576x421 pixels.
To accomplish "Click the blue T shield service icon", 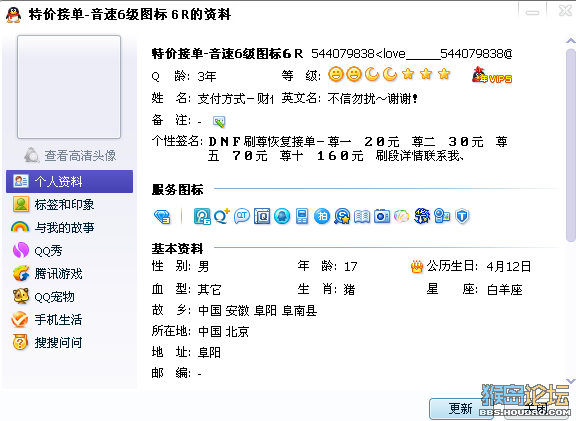I will 462,216.
